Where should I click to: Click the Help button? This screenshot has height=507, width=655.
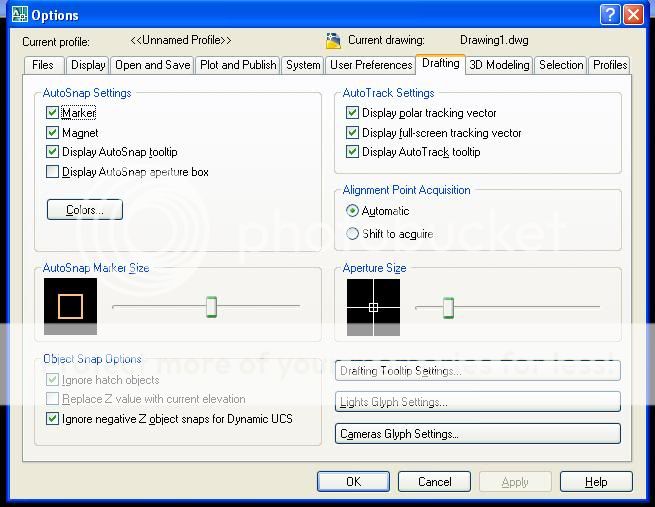point(596,482)
